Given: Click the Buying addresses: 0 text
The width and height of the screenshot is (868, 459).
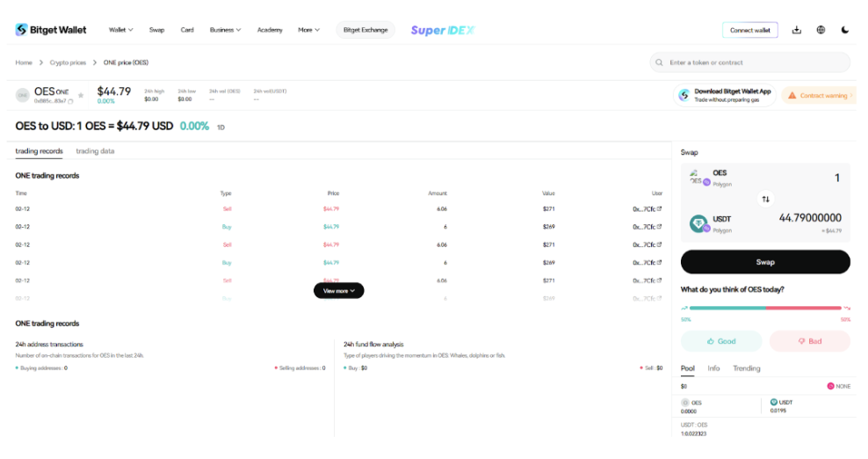Looking at the screenshot, I should click(42, 368).
